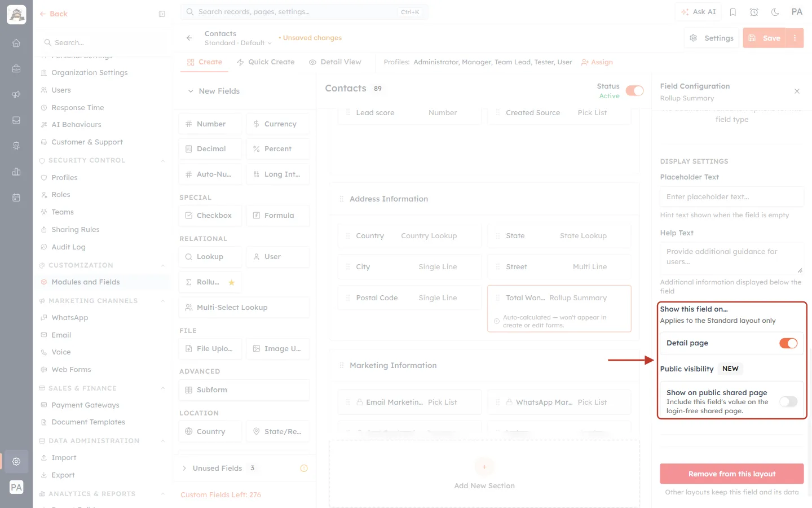This screenshot has height=508, width=812.
Task: Close the Field Configuration panel
Action: pyautogui.click(x=797, y=91)
